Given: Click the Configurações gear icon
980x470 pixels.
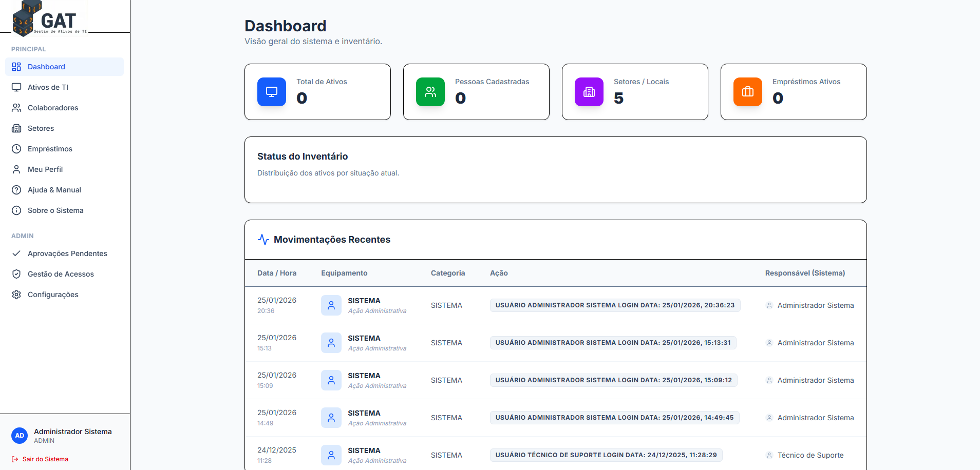Looking at the screenshot, I should point(16,295).
